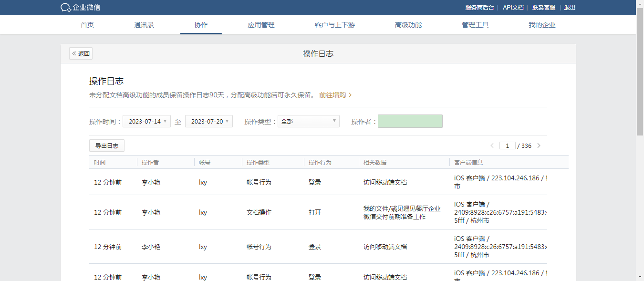Open the API文档 link
Screen dimensions: 644x281
coord(513,8)
